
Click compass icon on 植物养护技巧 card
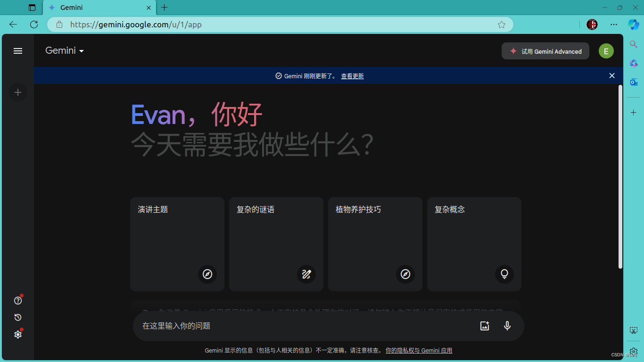405,274
